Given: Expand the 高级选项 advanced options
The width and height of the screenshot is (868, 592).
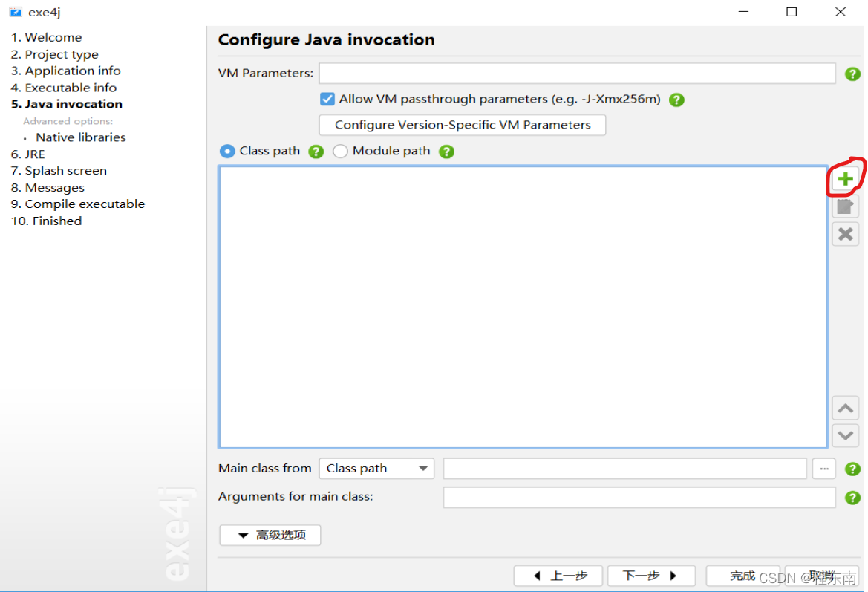Looking at the screenshot, I should 270,535.
